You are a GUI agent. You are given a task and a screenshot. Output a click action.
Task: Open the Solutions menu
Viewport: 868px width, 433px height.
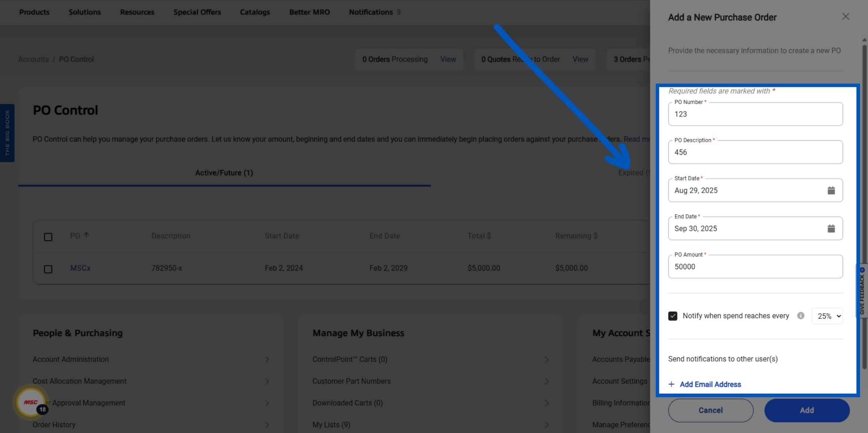pyautogui.click(x=85, y=12)
